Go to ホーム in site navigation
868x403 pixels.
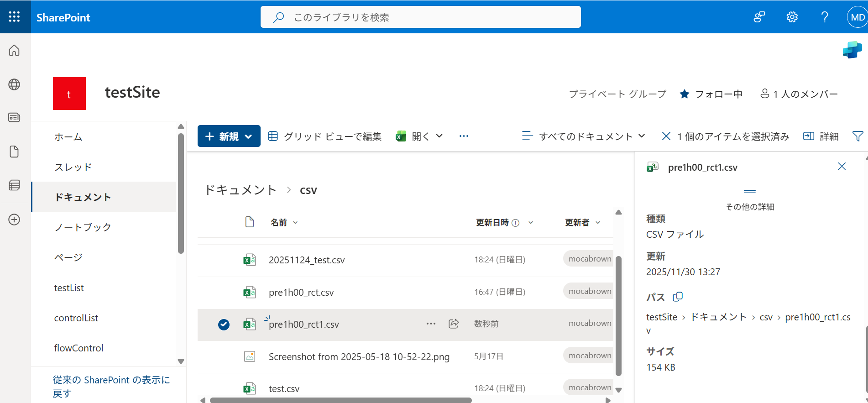coord(68,137)
